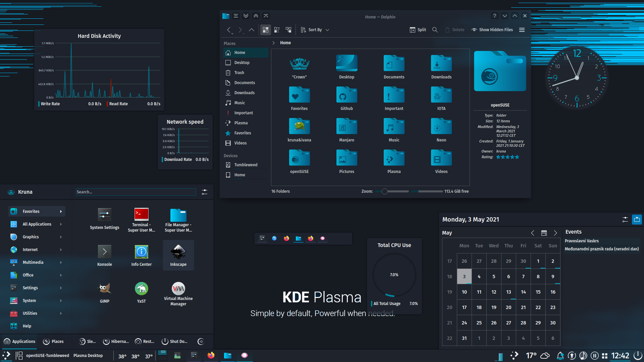Pin the calendar popup open
The image size is (644, 362).
pos(637,220)
